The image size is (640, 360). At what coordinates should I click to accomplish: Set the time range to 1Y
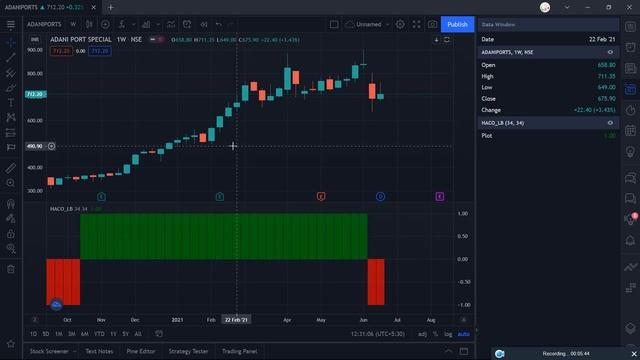click(x=113, y=334)
